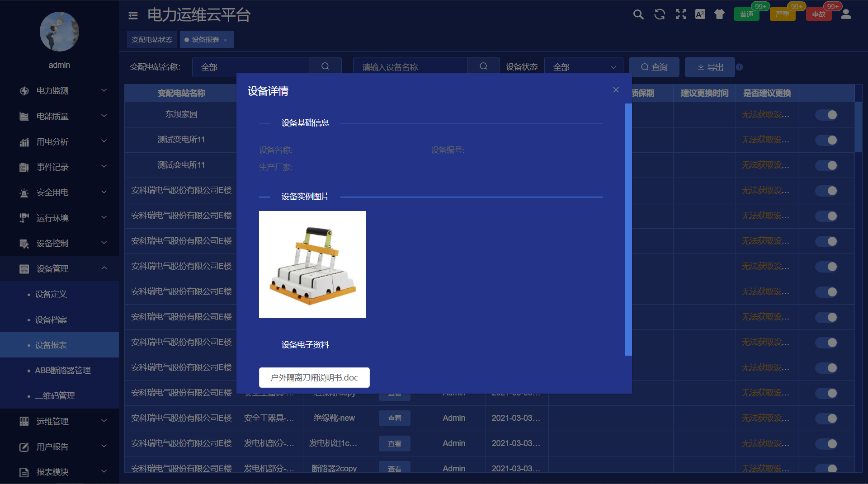Click the info icon beside 导出 button
Screen dimensions: 868x484
pos(739,67)
